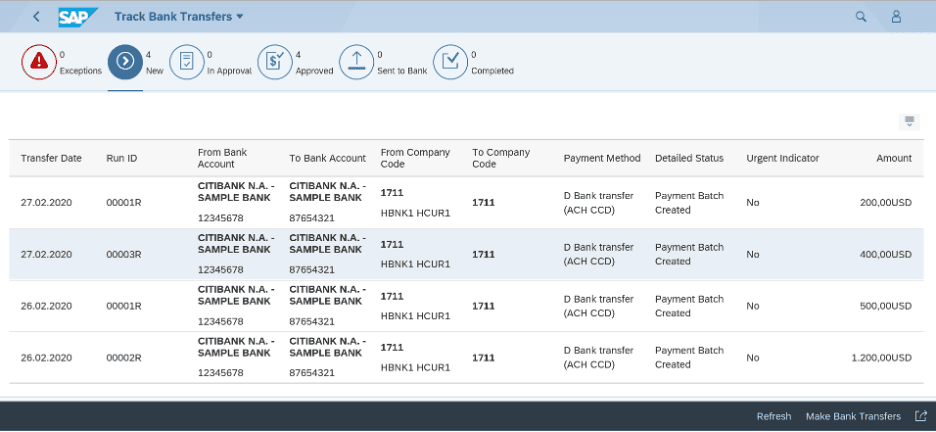The height and width of the screenshot is (432, 936).
Task: Click the To Bank Account column header
Action: pos(328,158)
